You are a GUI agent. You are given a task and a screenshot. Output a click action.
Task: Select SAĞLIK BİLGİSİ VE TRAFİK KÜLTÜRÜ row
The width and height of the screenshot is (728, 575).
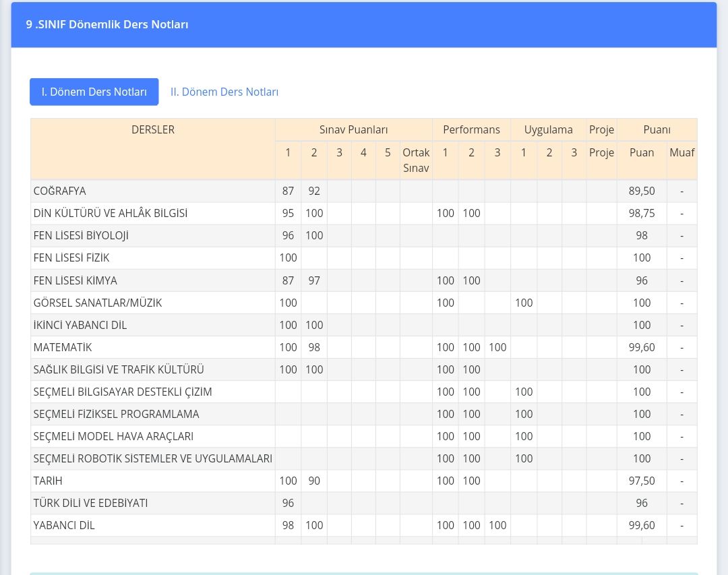[364, 369]
